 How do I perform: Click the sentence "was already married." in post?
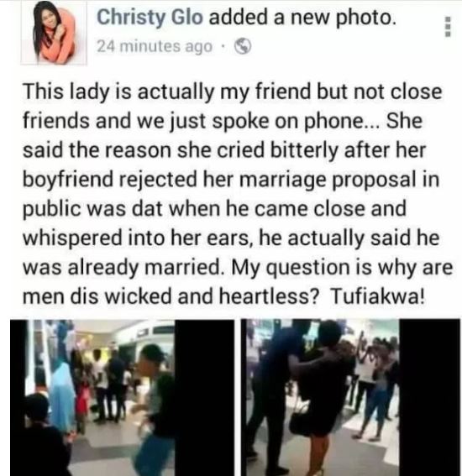[123, 268]
